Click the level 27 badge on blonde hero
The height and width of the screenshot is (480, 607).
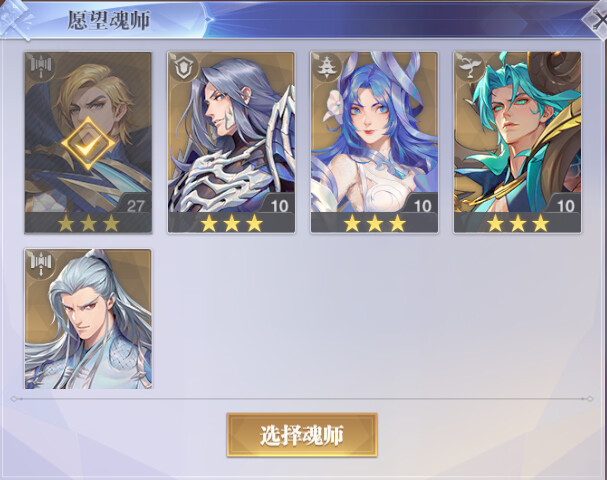pyautogui.click(x=135, y=206)
